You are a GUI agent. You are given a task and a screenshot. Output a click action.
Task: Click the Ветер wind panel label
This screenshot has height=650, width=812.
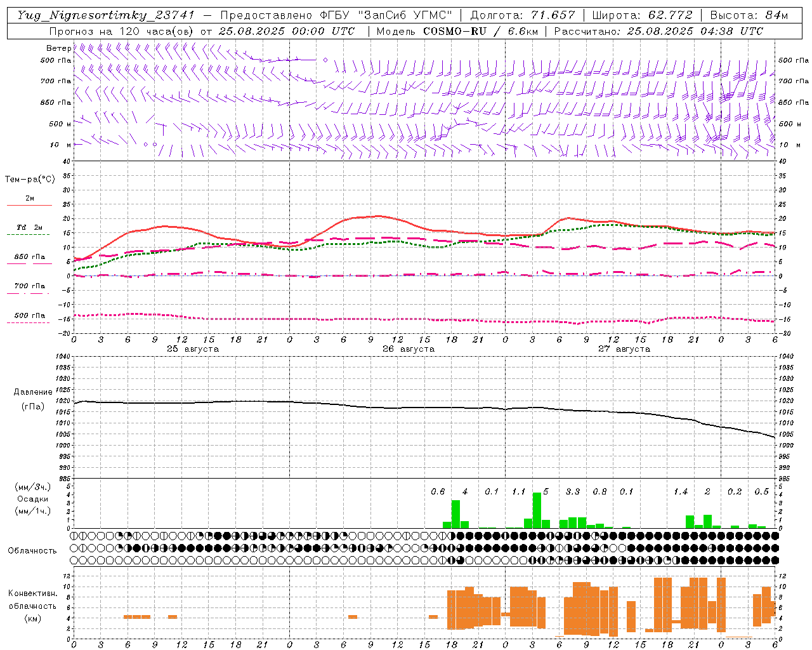[x=59, y=48]
